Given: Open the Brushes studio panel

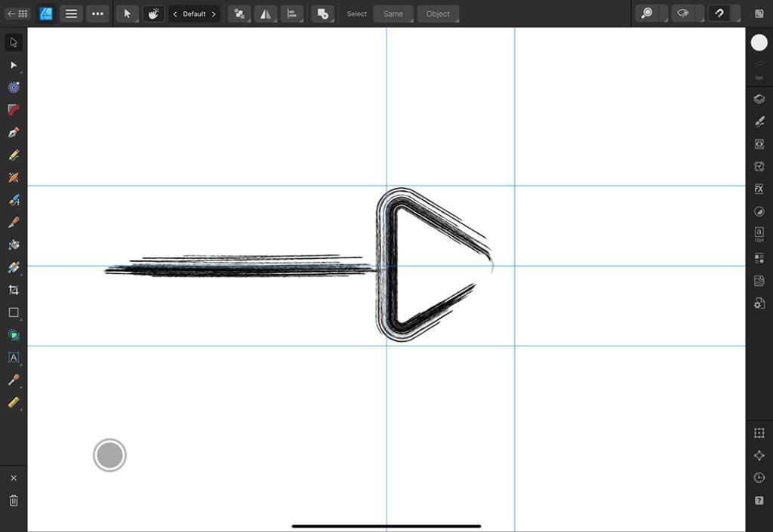Looking at the screenshot, I should click(x=759, y=121).
